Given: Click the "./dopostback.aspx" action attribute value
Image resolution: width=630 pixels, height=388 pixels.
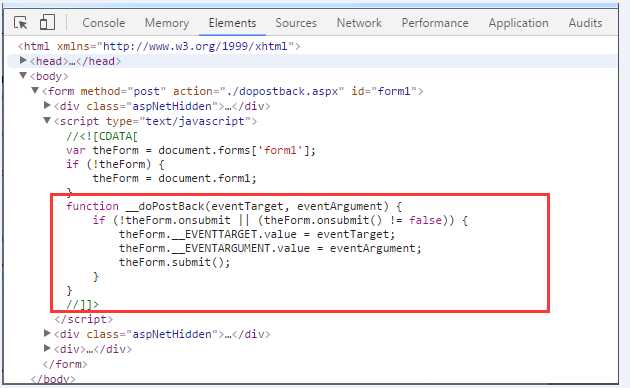Looking at the screenshot, I should tap(282, 91).
